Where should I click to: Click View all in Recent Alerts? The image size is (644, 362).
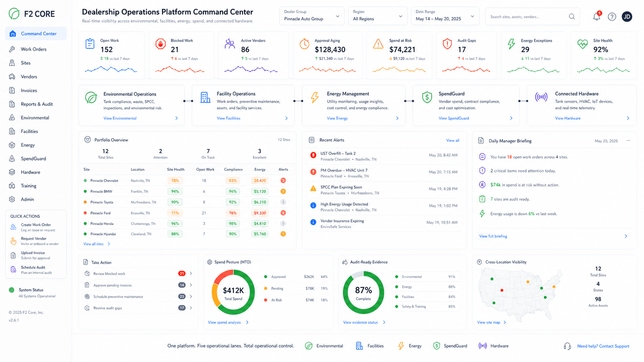coord(453,140)
